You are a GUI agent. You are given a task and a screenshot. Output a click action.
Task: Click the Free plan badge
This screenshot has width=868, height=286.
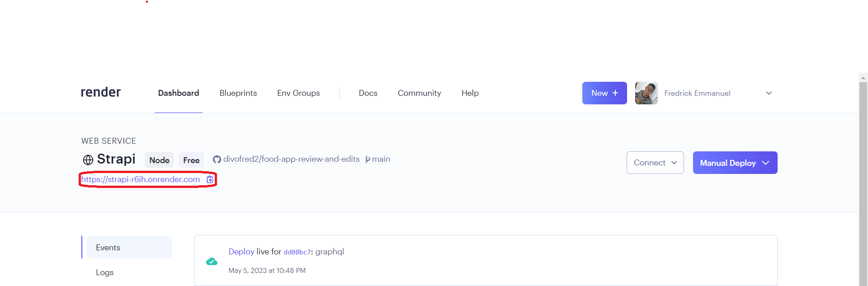pos(191,160)
